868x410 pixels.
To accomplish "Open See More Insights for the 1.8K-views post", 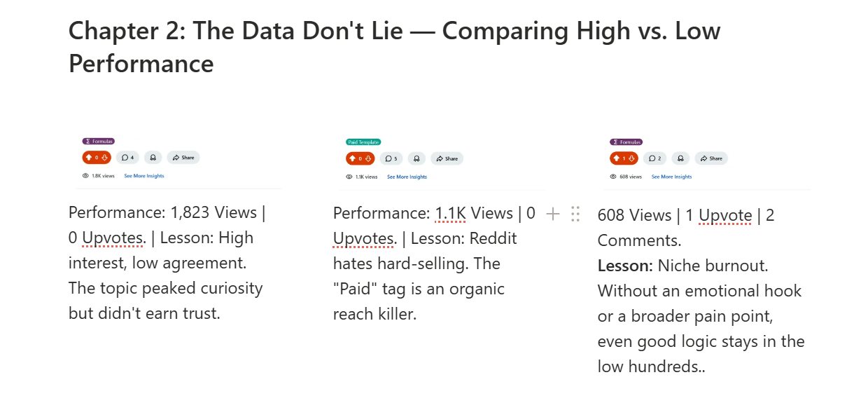I will (143, 176).
